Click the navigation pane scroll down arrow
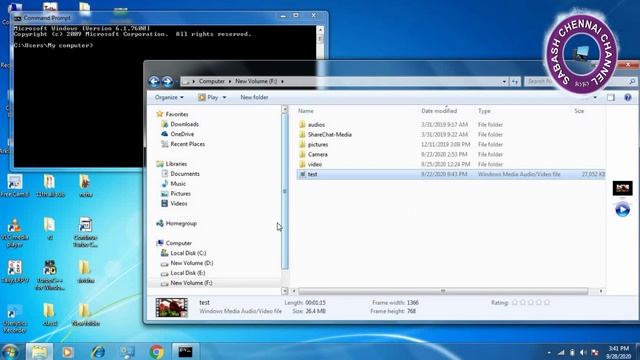 pyautogui.click(x=284, y=291)
